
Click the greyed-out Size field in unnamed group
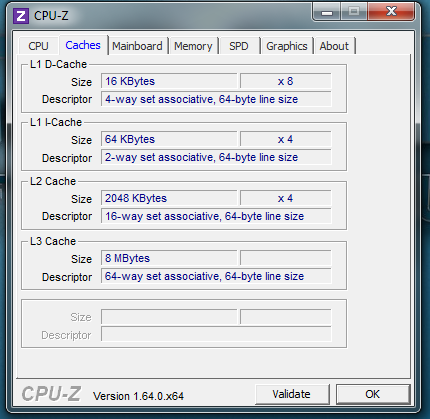[x=169, y=317]
